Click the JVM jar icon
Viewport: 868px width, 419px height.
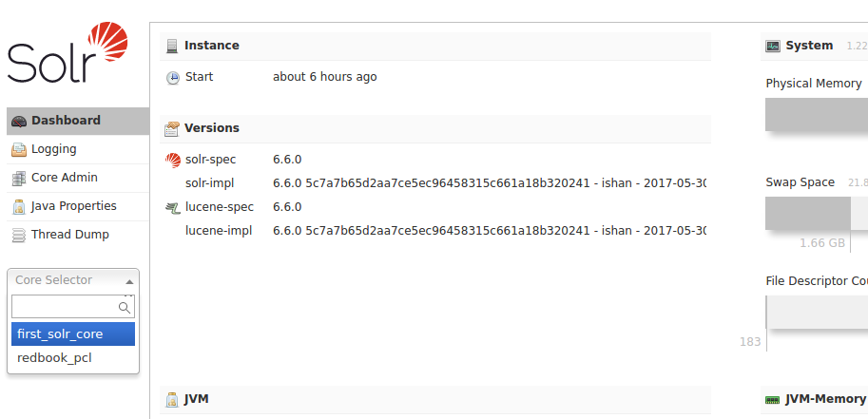click(x=172, y=399)
